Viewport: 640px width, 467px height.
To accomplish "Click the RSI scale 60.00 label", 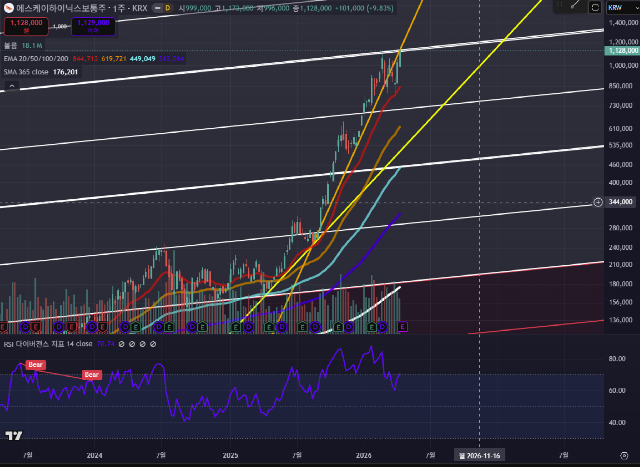I will pos(617,391).
